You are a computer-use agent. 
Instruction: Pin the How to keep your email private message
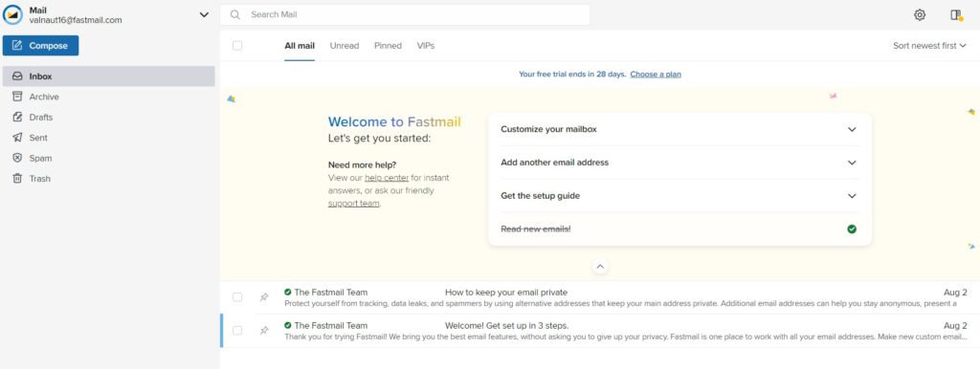coord(264,297)
